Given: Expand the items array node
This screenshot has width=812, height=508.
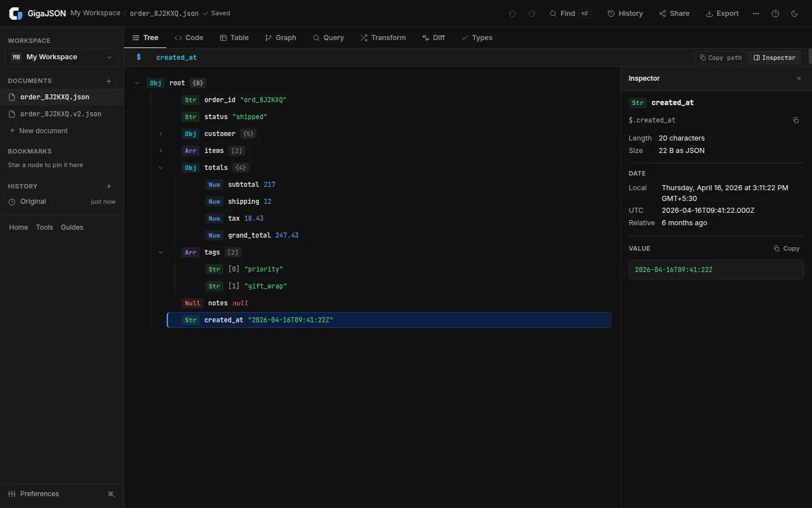Looking at the screenshot, I should pyautogui.click(x=161, y=151).
